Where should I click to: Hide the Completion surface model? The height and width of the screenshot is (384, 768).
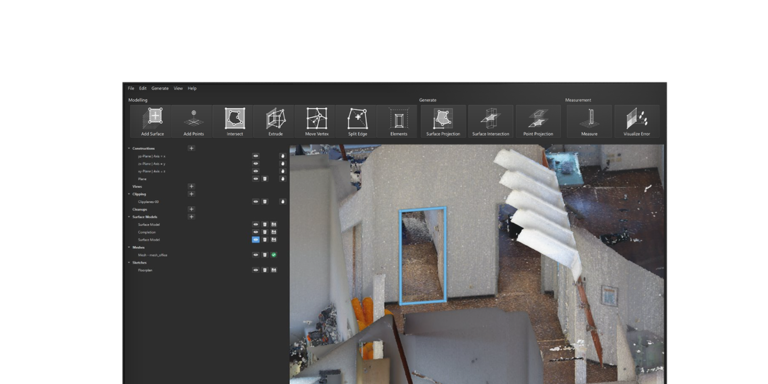256,232
